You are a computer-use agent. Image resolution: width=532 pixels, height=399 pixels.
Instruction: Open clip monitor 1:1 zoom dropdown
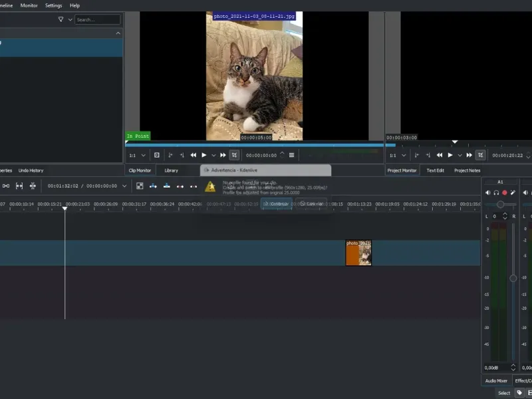click(137, 156)
